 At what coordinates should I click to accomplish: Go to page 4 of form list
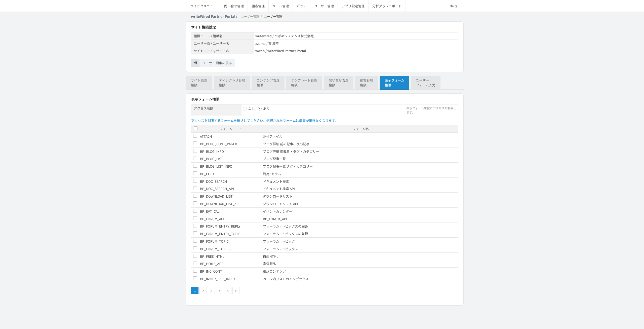tap(219, 291)
